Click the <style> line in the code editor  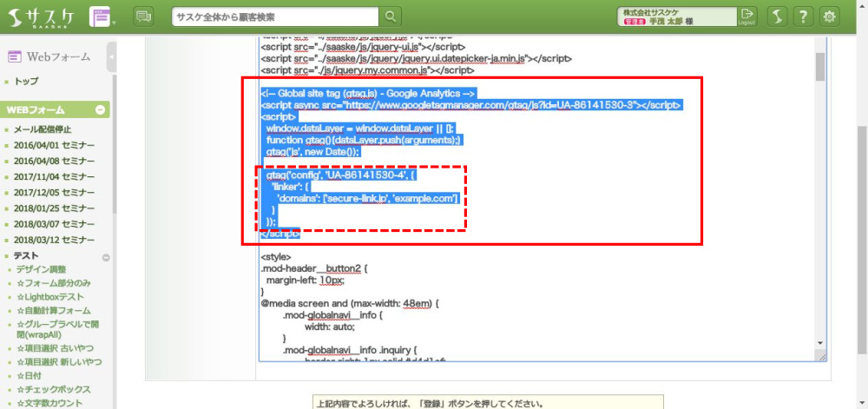tap(276, 257)
